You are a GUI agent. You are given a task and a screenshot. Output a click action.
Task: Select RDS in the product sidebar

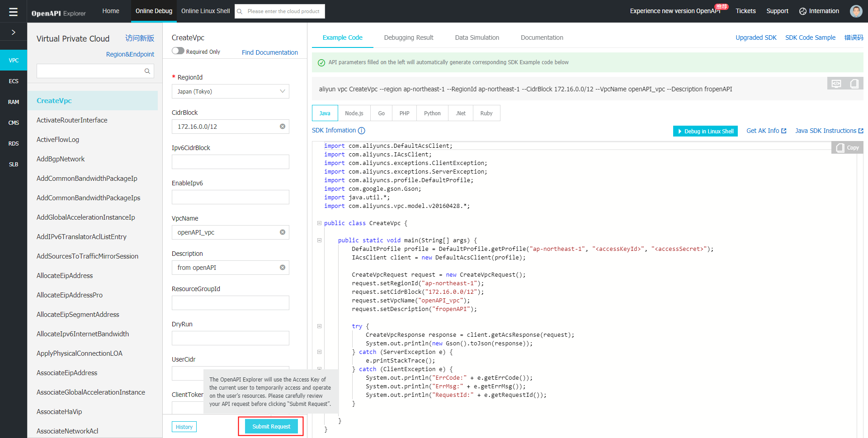coord(14,144)
